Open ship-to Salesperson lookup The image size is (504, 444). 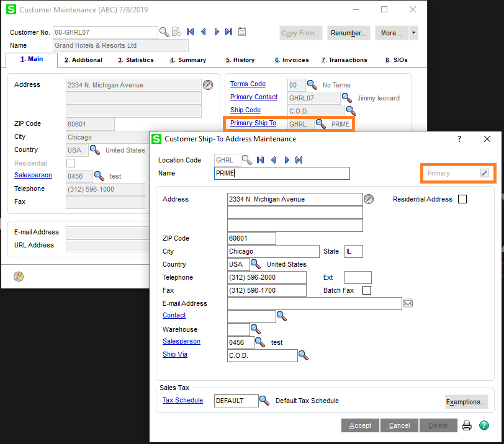click(259, 342)
